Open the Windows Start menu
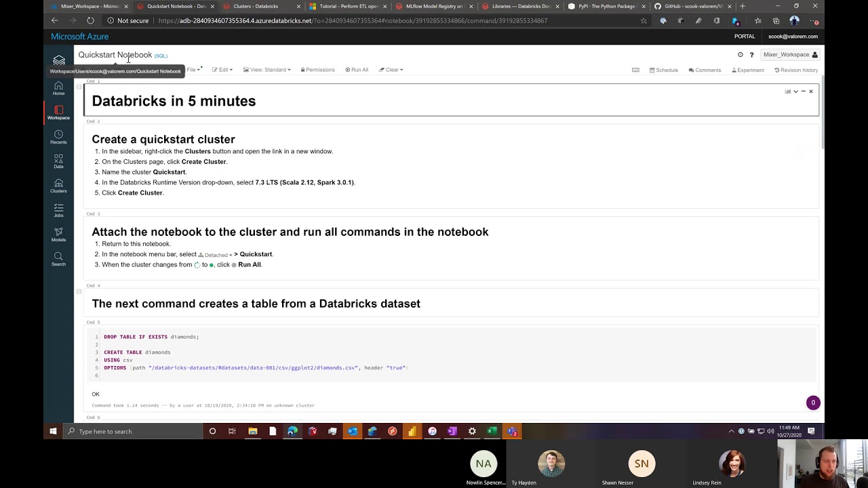The image size is (868, 488). coord(53,431)
